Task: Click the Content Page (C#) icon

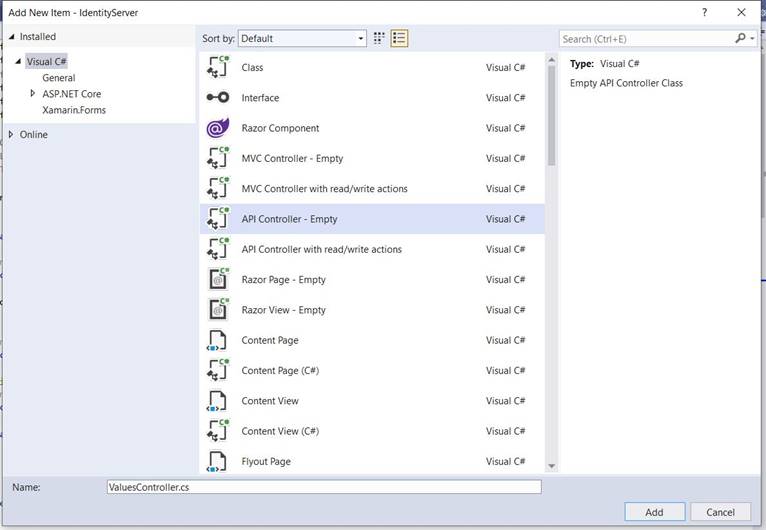Action: coord(218,370)
